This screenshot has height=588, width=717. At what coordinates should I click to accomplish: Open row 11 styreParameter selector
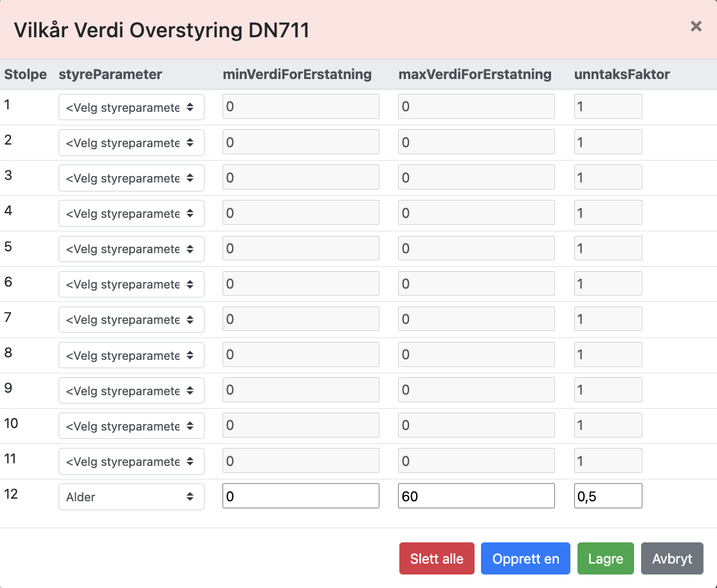point(131,461)
